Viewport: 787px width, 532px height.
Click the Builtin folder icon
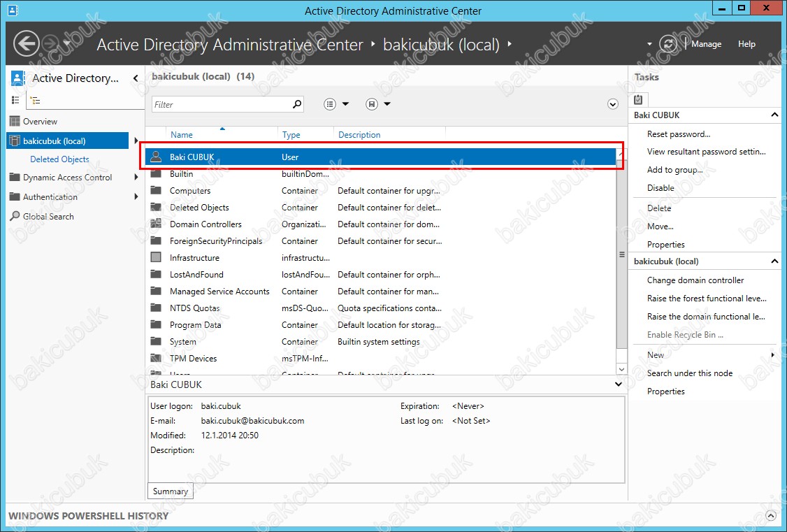pos(156,173)
